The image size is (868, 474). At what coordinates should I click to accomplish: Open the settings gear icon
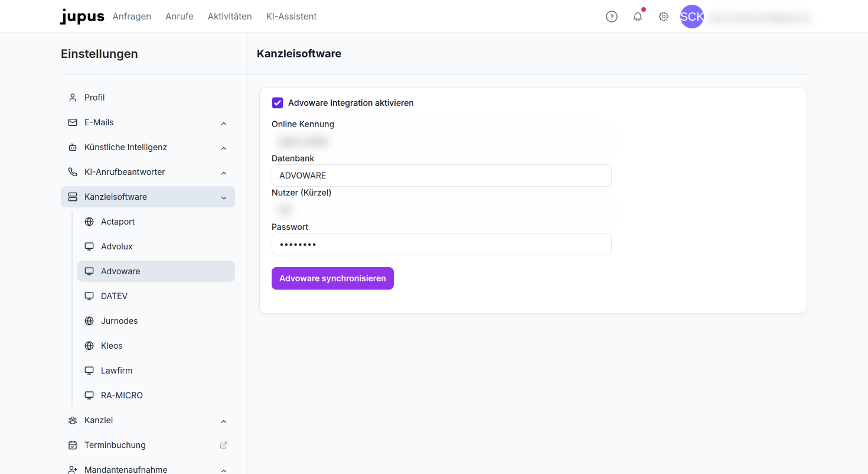click(x=664, y=17)
